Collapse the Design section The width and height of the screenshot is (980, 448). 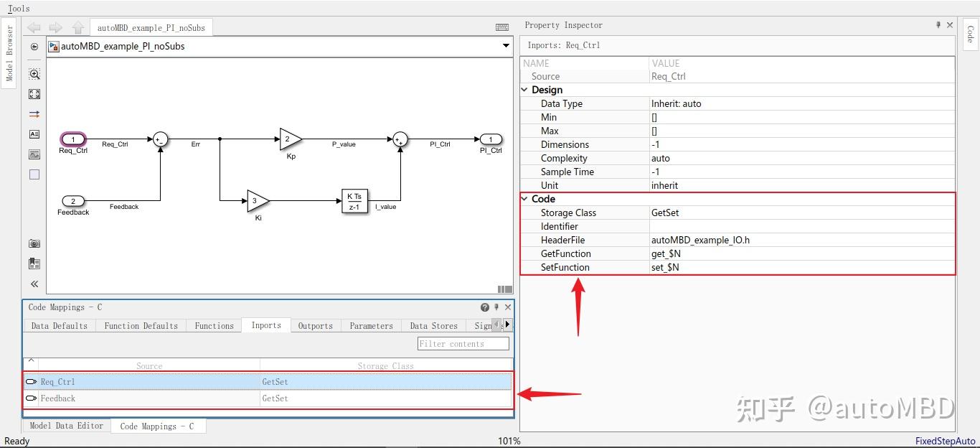524,90
